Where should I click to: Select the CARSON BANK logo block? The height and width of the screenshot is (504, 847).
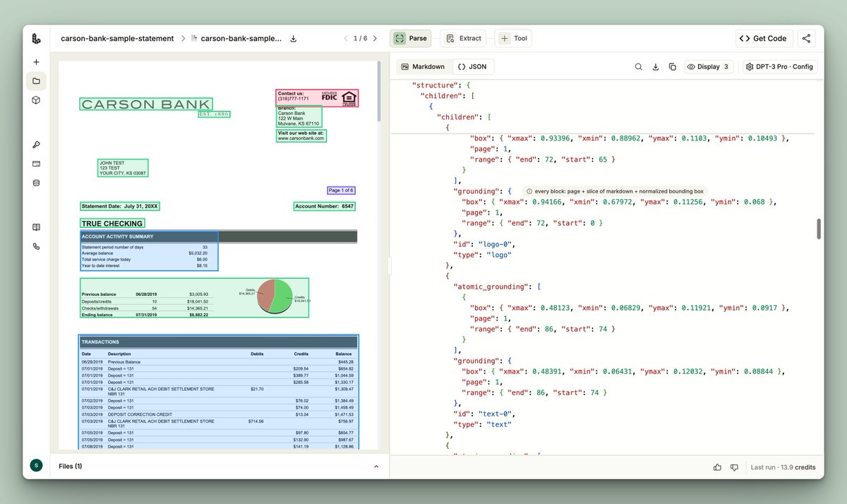click(146, 104)
